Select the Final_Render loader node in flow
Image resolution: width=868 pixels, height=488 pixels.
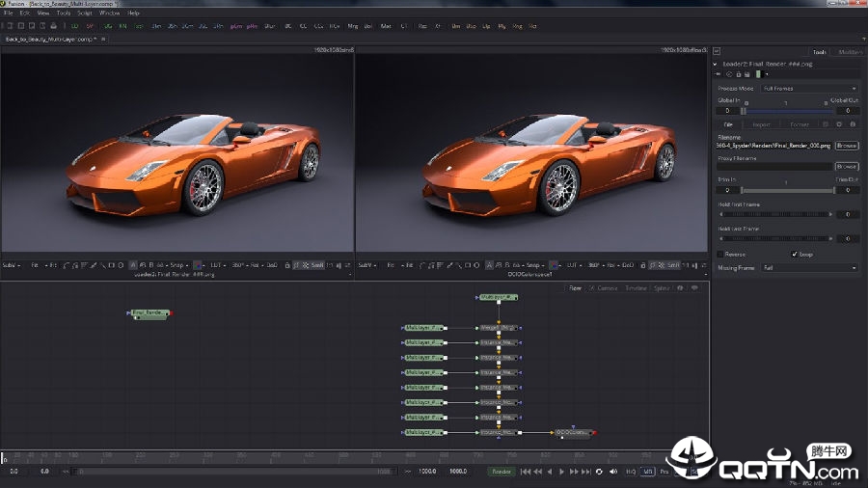coord(149,313)
